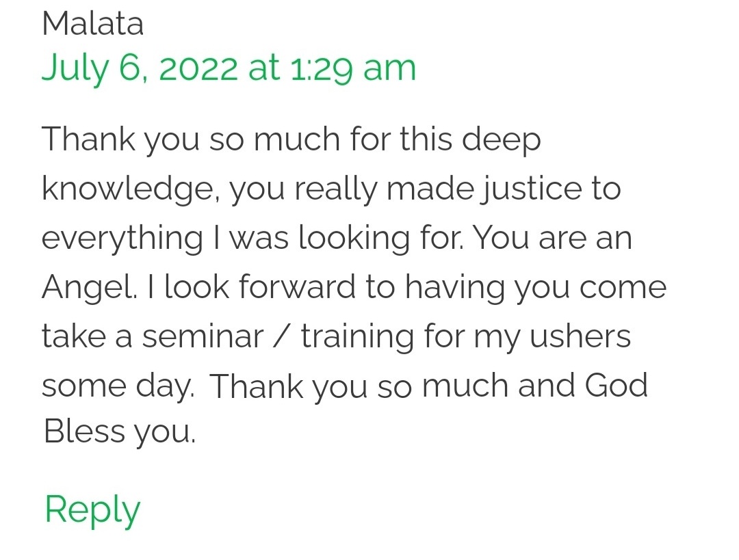Click the commenter name Malata
This screenshot has width=739, height=560.
point(92,25)
